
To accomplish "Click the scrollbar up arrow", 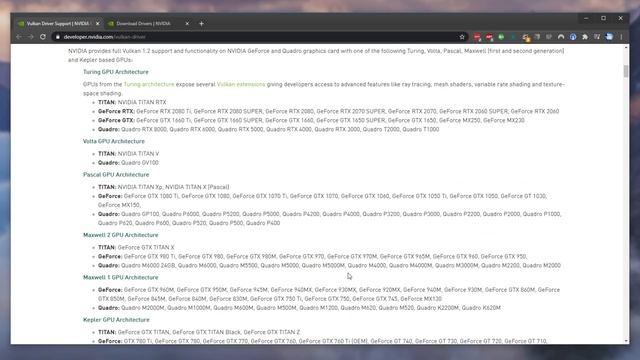I will [x=626, y=48].
